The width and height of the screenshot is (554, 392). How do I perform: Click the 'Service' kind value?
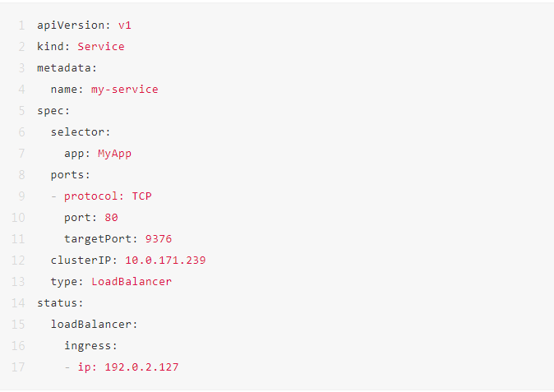coord(101,47)
